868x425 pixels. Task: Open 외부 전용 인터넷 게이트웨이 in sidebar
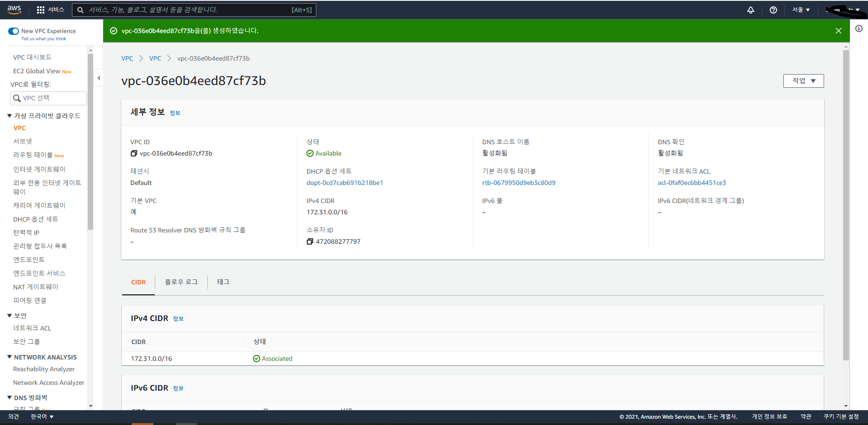click(47, 187)
